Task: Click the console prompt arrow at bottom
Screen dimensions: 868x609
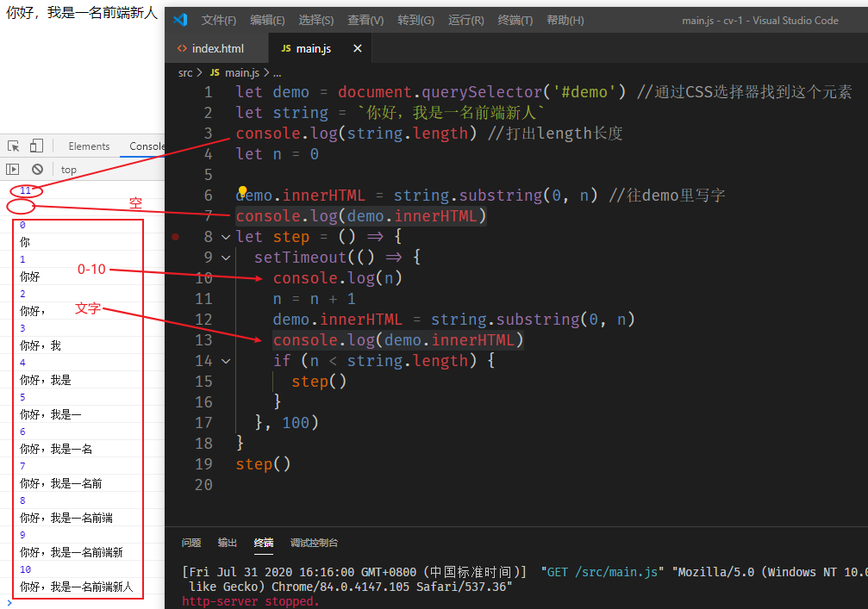Action: point(9,603)
